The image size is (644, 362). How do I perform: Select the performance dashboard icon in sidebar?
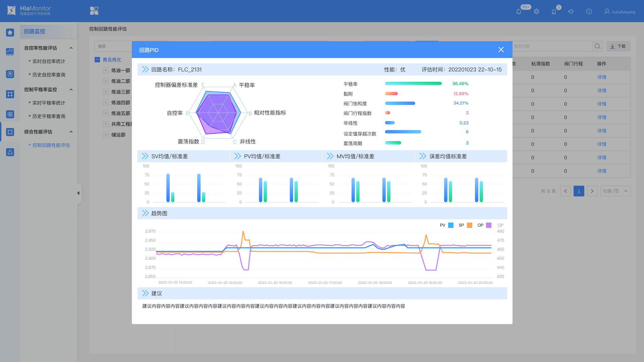click(10, 52)
